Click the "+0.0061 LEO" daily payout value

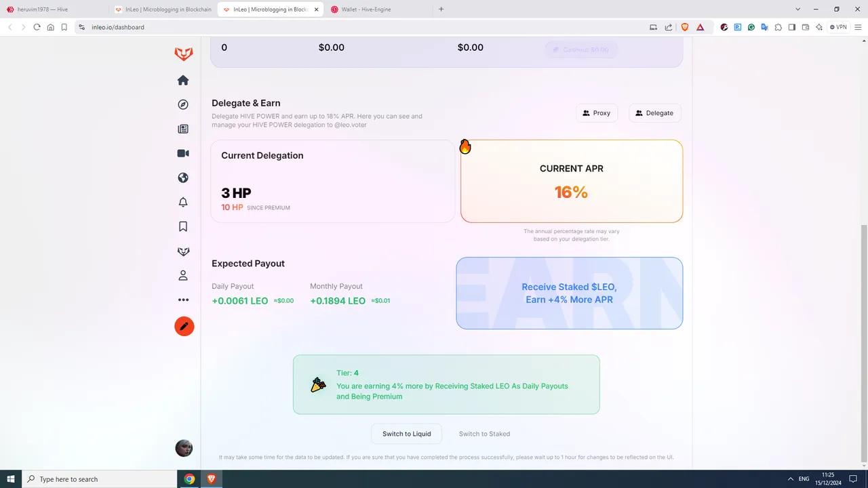click(240, 300)
